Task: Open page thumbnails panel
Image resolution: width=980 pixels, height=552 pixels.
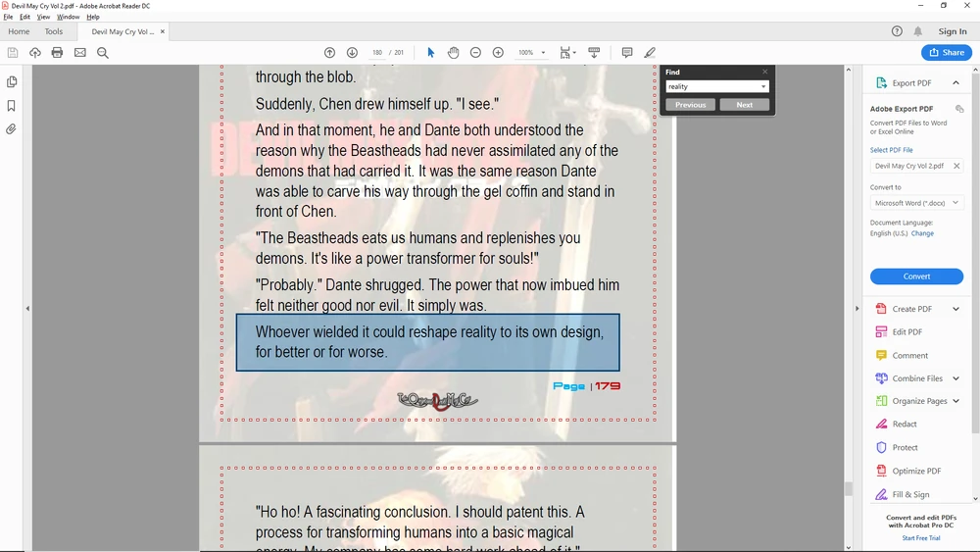Action: pyautogui.click(x=11, y=82)
